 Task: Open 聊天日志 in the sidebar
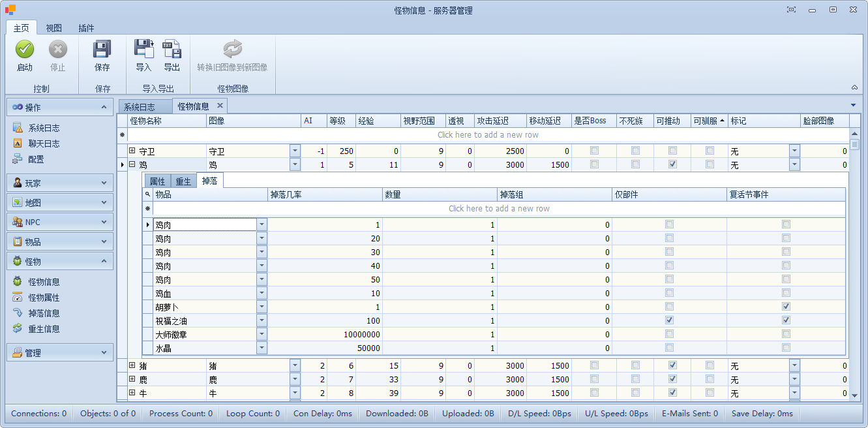(x=44, y=144)
